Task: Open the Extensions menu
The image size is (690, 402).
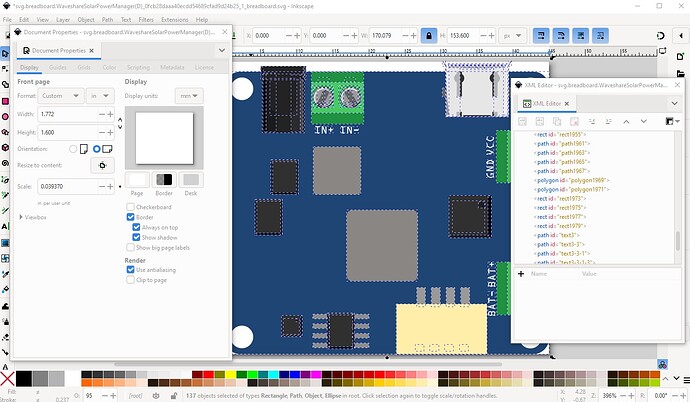Action: click(175, 20)
